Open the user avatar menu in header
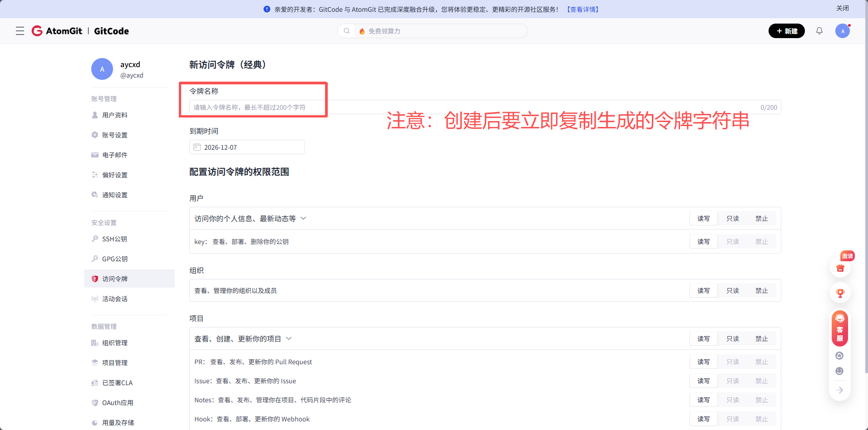This screenshot has height=430, width=868. [x=843, y=31]
